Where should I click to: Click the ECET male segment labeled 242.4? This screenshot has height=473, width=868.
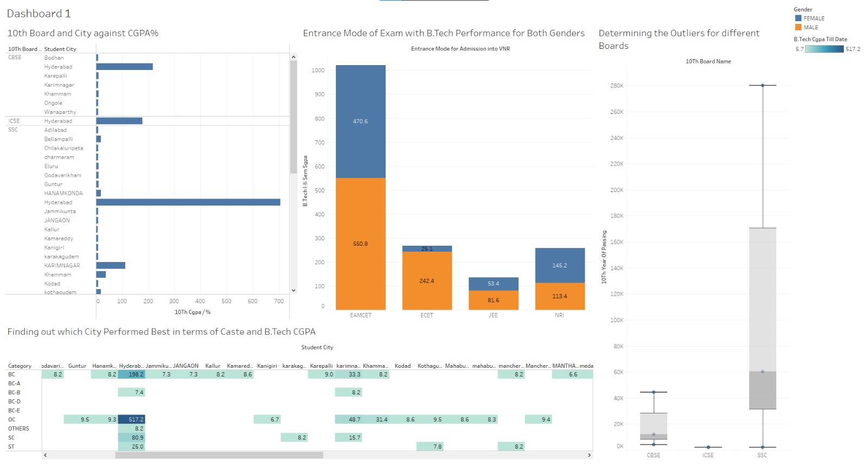coord(427,280)
